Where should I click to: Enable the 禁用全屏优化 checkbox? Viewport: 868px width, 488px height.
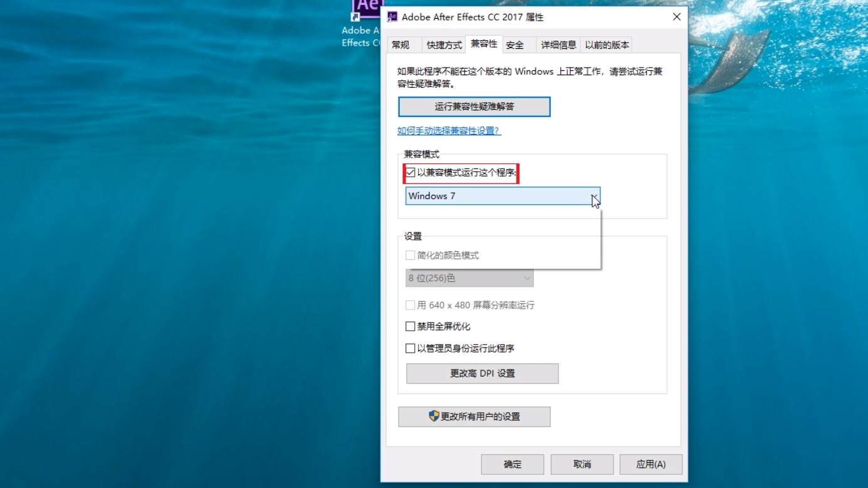coord(410,326)
